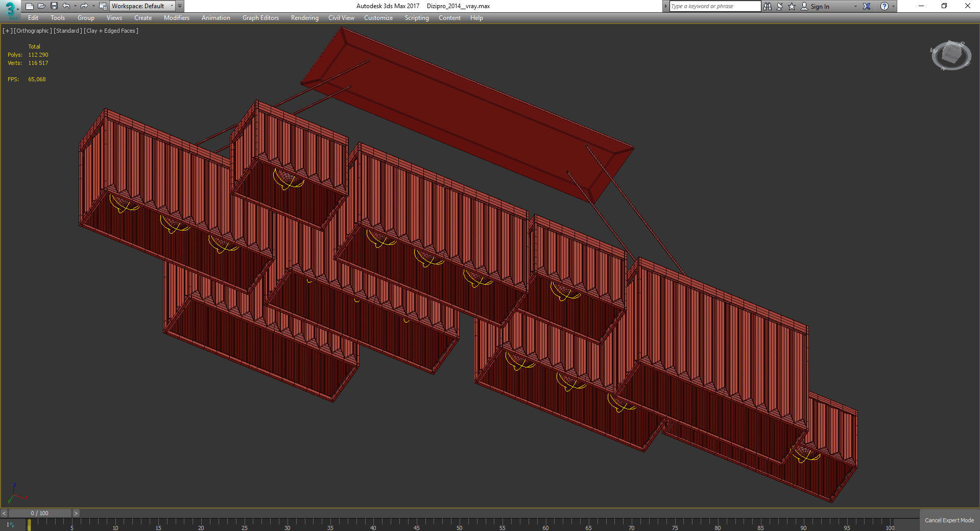Click the Polys count value 112 290
980x531 pixels.
tap(38, 55)
